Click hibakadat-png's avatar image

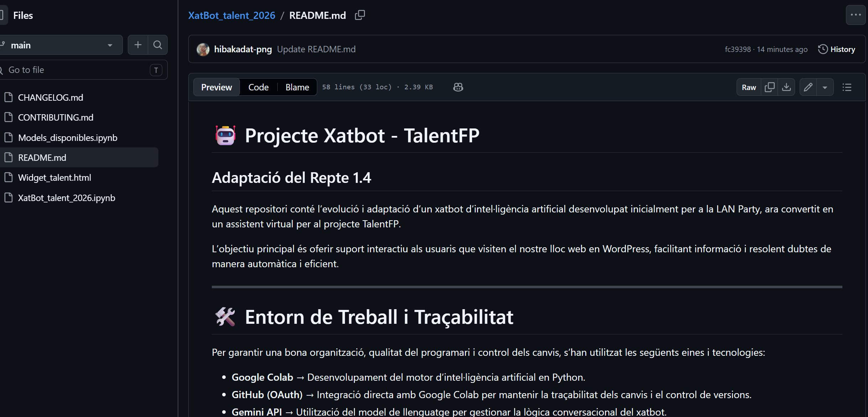pyautogui.click(x=203, y=49)
